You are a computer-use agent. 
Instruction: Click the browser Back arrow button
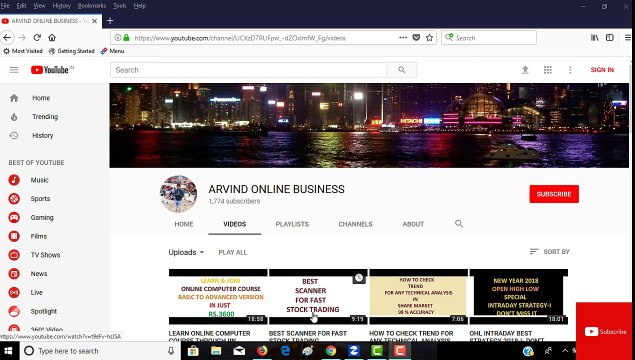coord(7,38)
